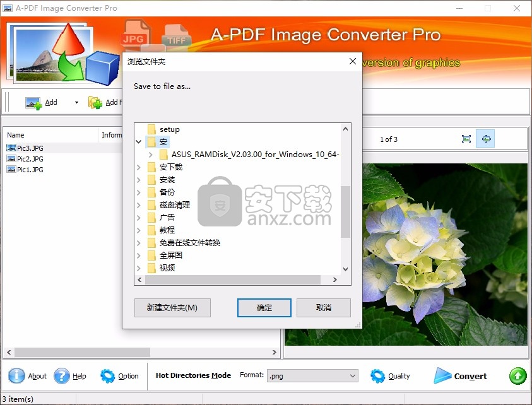This screenshot has width=532, height=405.
Task: Click the 教程 folder icon
Action: 152,230
